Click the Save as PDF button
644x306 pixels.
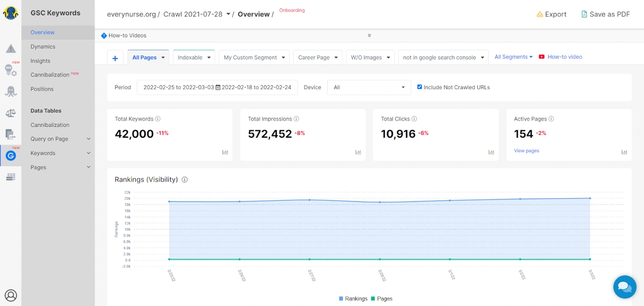(x=605, y=14)
